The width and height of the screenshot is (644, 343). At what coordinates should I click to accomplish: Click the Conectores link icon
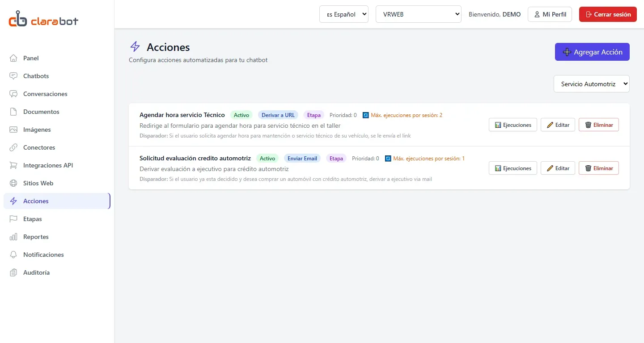(13, 147)
